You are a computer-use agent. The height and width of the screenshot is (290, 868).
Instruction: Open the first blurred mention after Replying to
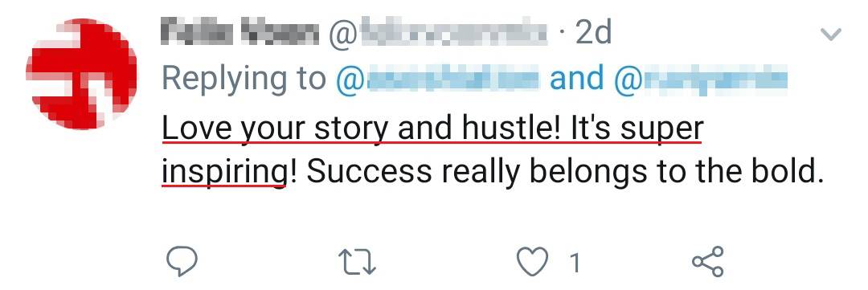(x=437, y=79)
